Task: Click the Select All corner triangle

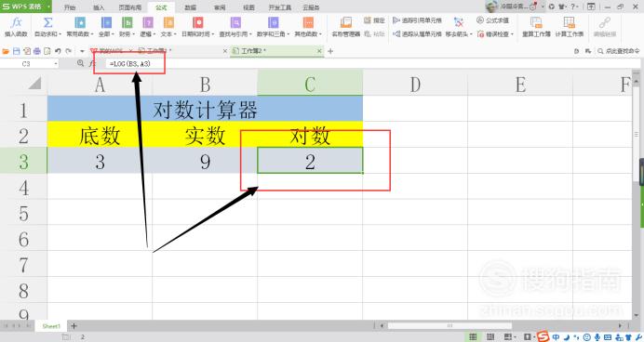Action: click(35, 83)
